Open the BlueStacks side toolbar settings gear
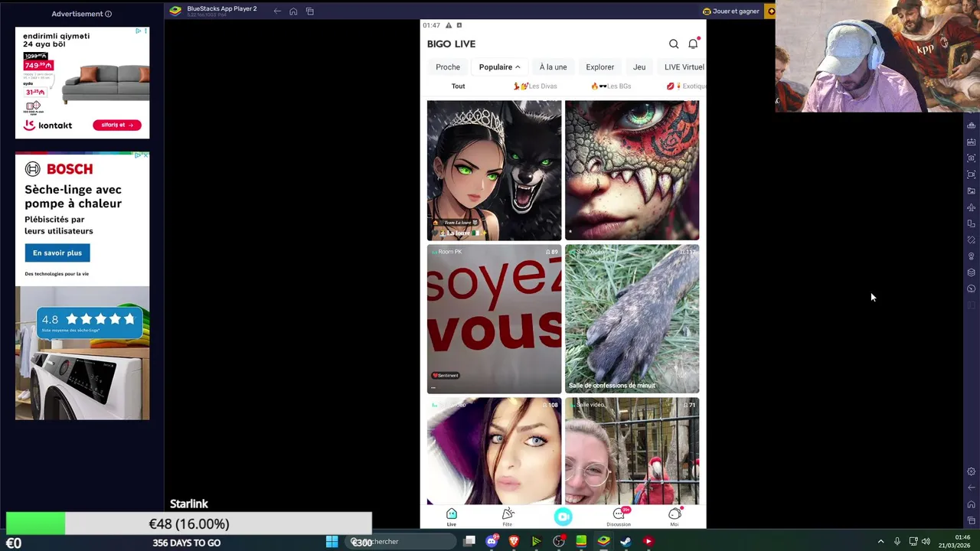 (972, 471)
